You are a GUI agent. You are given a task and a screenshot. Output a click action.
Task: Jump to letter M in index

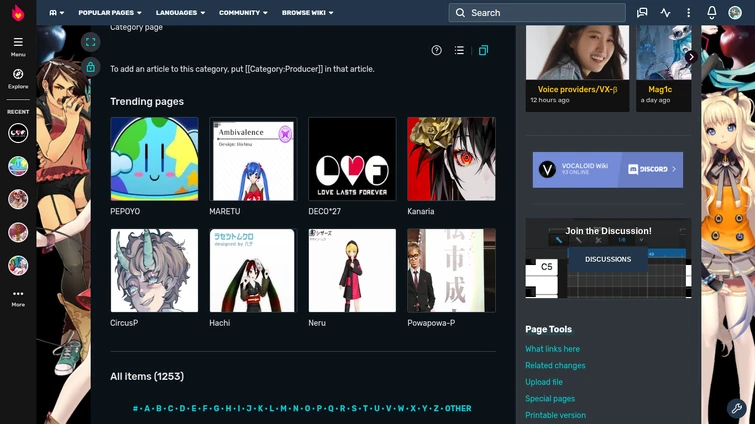tap(283, 409)
